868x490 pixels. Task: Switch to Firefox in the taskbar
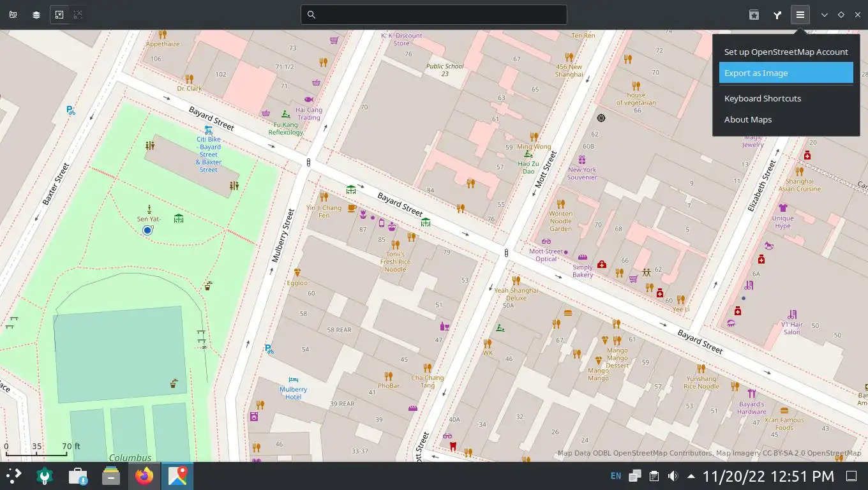[x=145, y=476]
